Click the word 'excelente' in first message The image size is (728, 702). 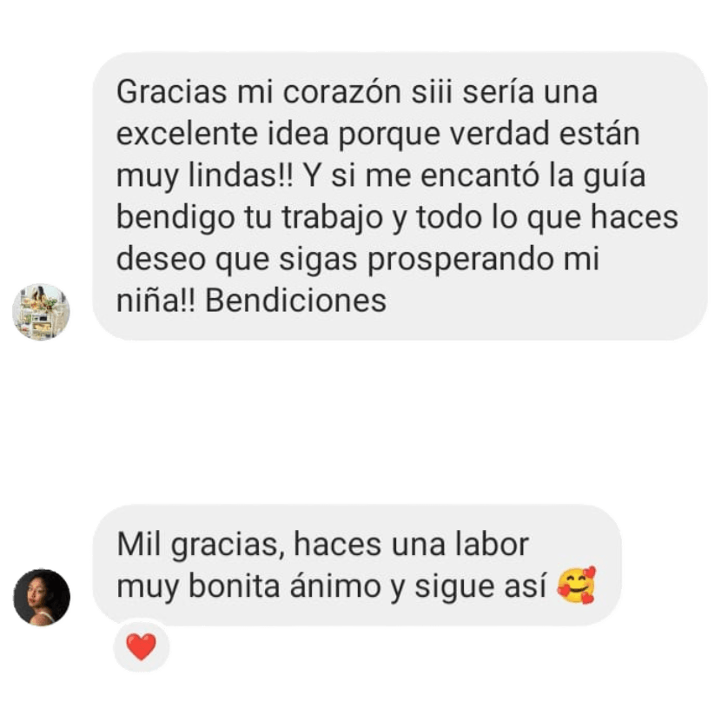[187, 134]
